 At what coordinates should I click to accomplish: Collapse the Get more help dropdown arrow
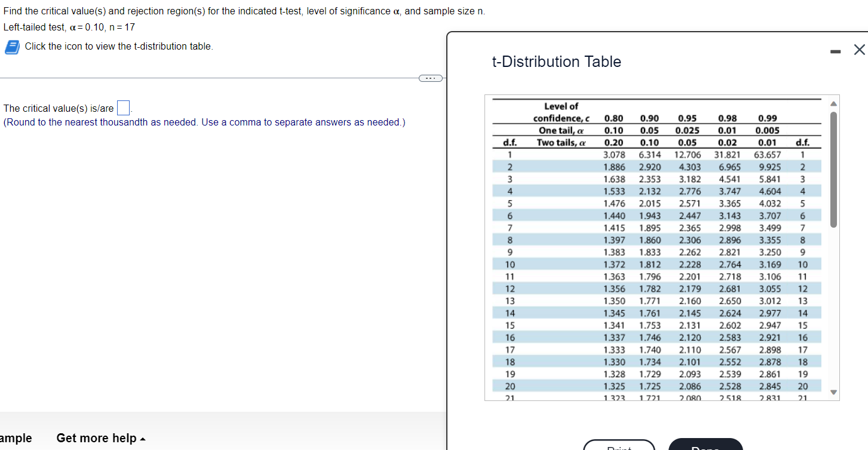coord(141,437)
